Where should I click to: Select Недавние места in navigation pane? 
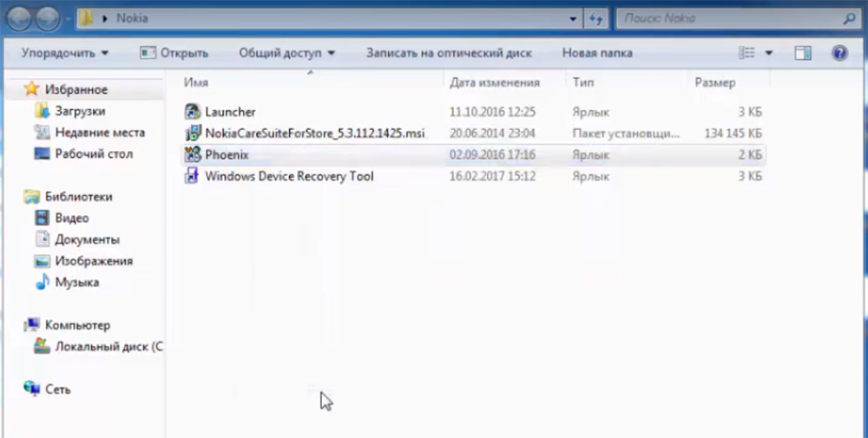pos(100,132)
